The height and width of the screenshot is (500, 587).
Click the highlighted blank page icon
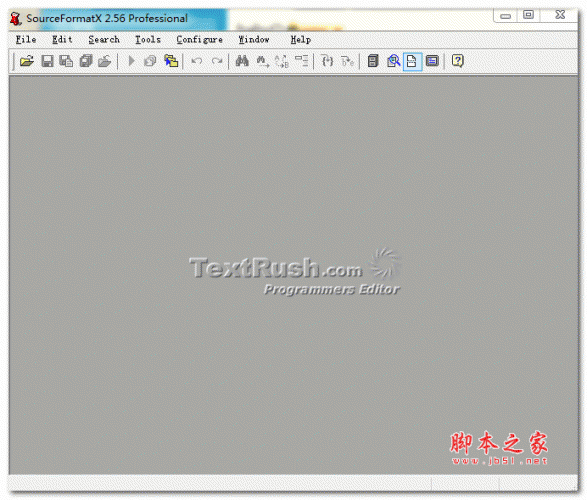412,61
